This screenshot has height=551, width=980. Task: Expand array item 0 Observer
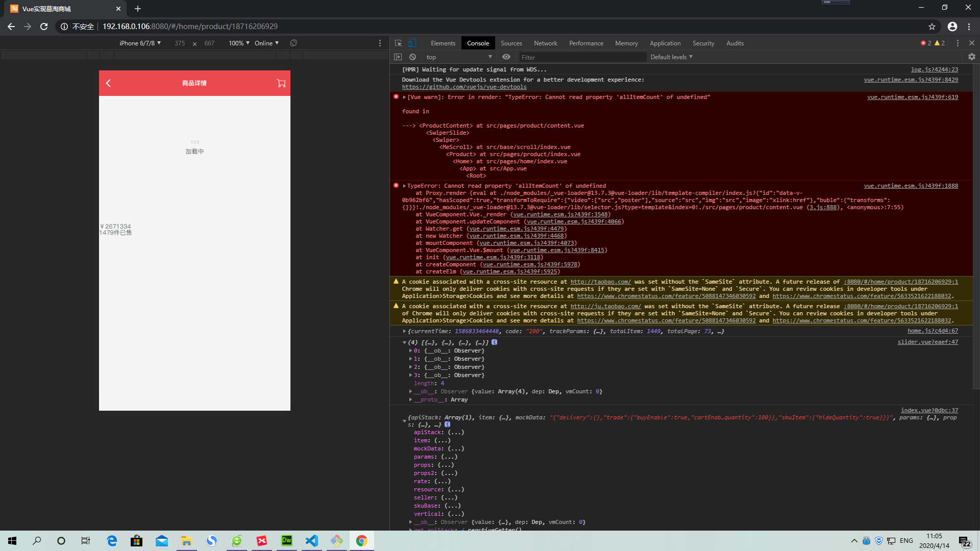[411, 350]
